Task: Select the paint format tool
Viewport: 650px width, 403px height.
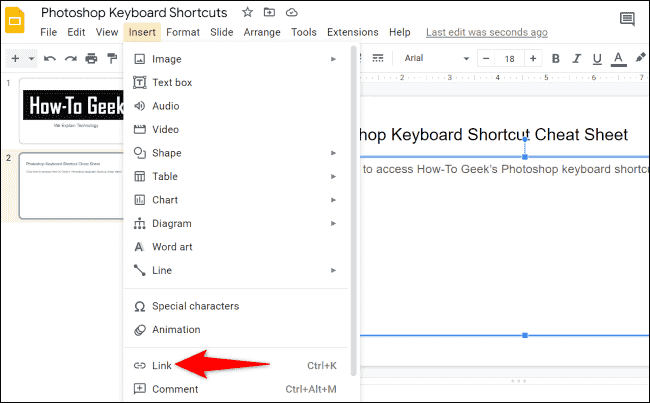Action: (x=112, y=58)
